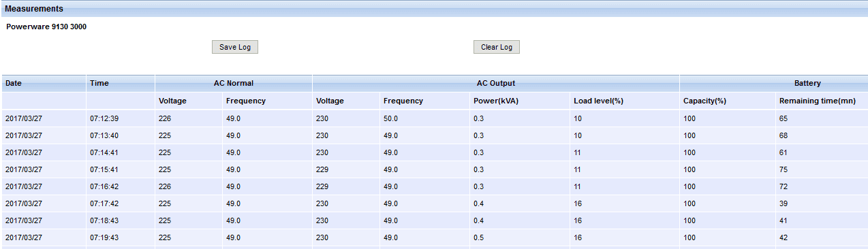Click capacity 100 in 07:17:42 row

(x=689, y=203)
